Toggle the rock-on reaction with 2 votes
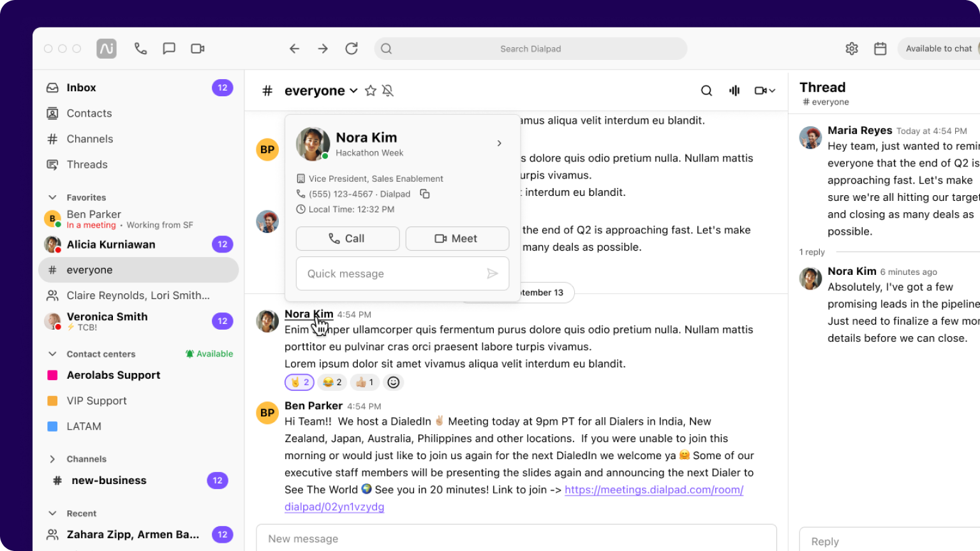Screen dimensions: 980x551 [300, 382]
